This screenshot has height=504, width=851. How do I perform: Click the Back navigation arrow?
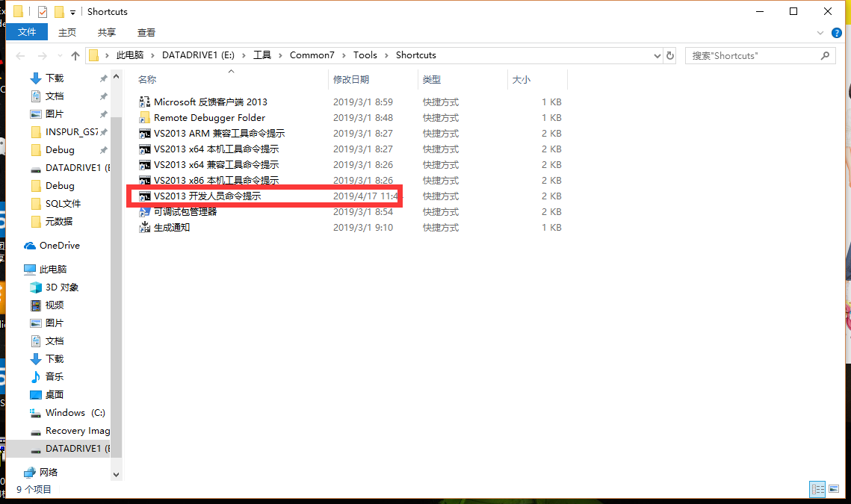click(21, 55)
